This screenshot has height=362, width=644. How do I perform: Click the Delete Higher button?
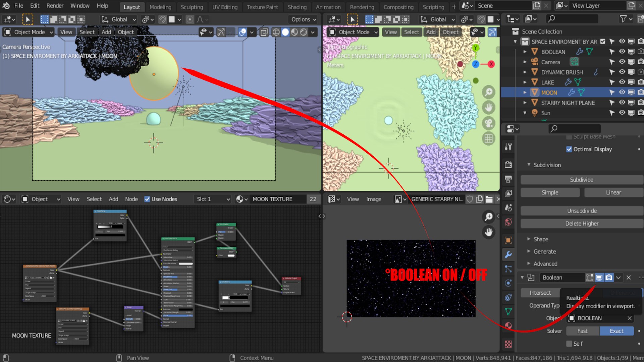[582, 224]
